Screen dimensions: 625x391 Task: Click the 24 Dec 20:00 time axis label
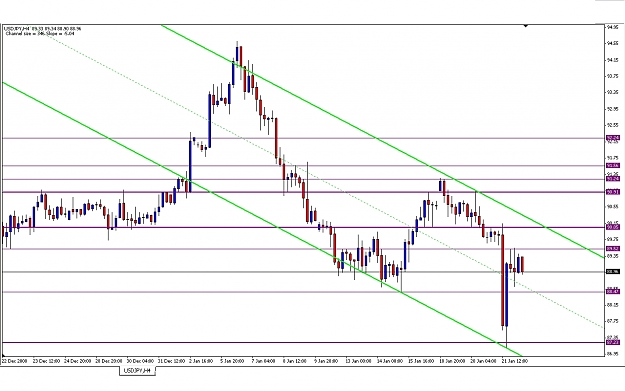point(77,361)
